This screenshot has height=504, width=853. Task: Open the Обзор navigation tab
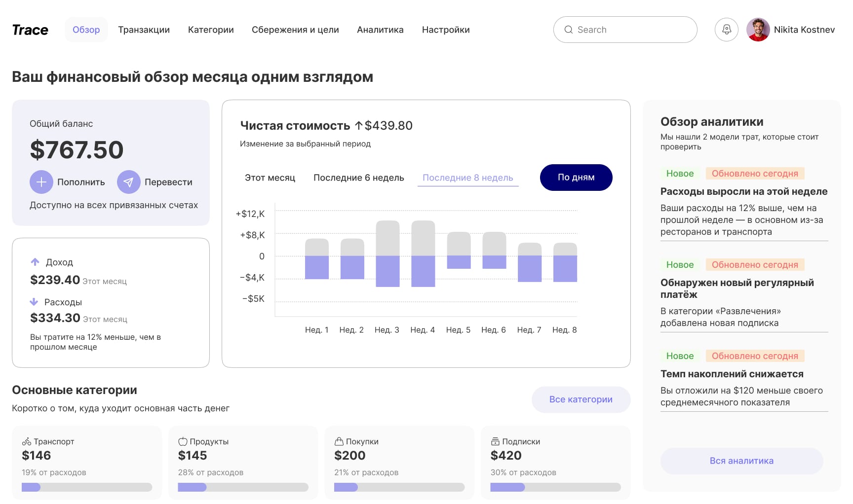(86, 30)
